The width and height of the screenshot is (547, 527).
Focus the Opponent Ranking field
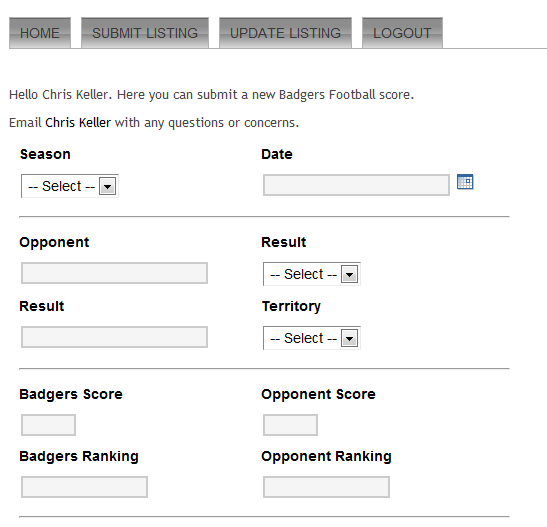[x=326, y=487]
